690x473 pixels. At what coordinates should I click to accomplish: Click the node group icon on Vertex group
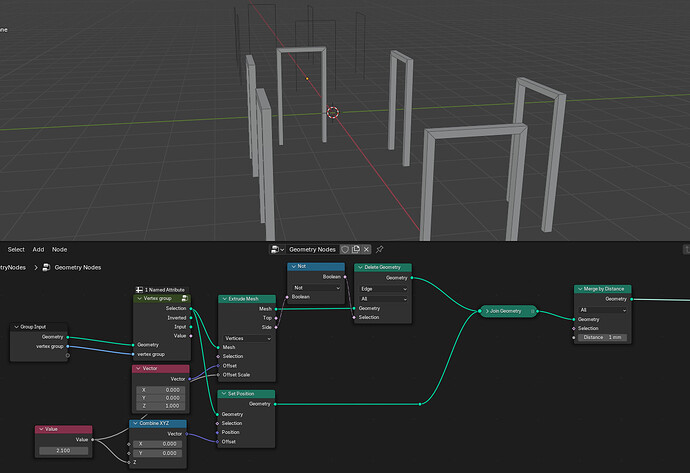185,298
